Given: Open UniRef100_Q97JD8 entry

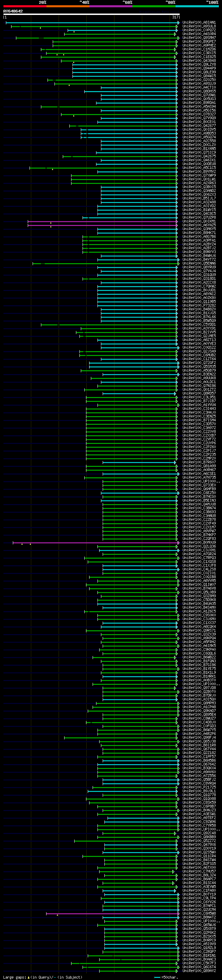Looking at the screenshot, I should [x=199, y=688].
